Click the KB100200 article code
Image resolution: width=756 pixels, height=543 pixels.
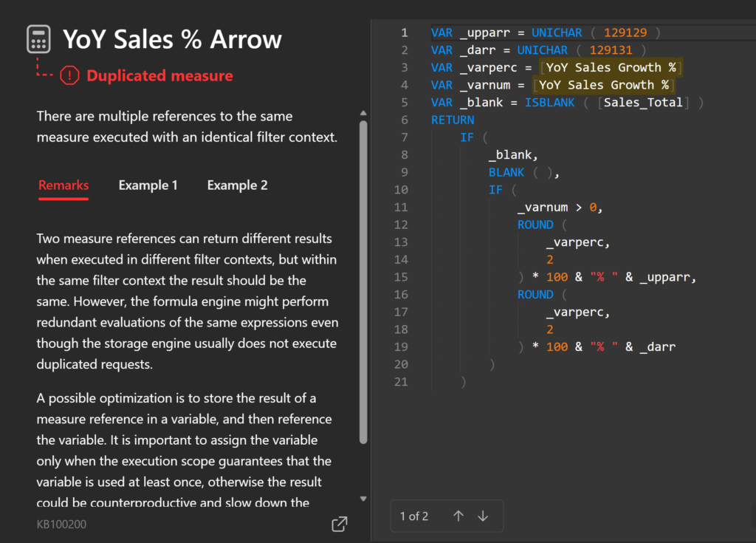(62, 524)
